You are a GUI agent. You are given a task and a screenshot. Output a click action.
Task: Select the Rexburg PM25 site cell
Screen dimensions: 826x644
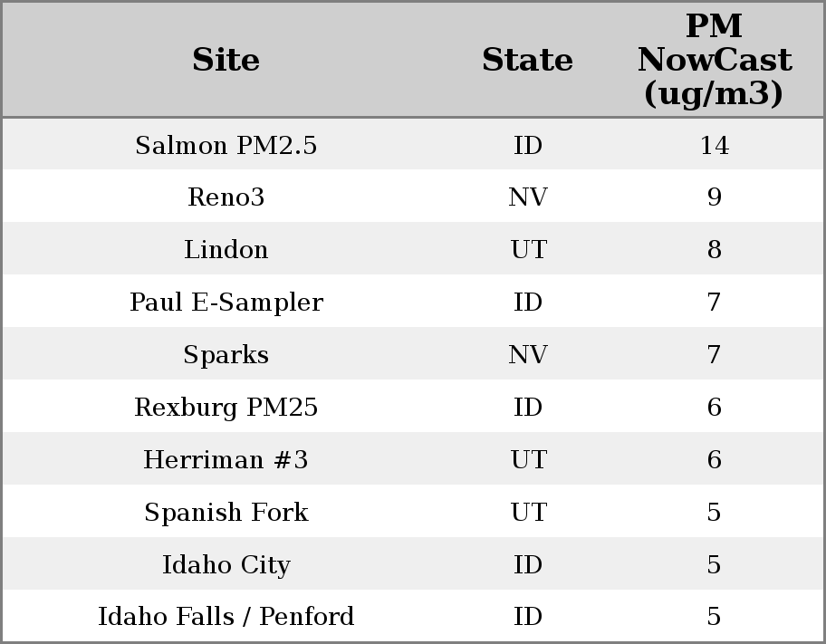tap(226, 408)
